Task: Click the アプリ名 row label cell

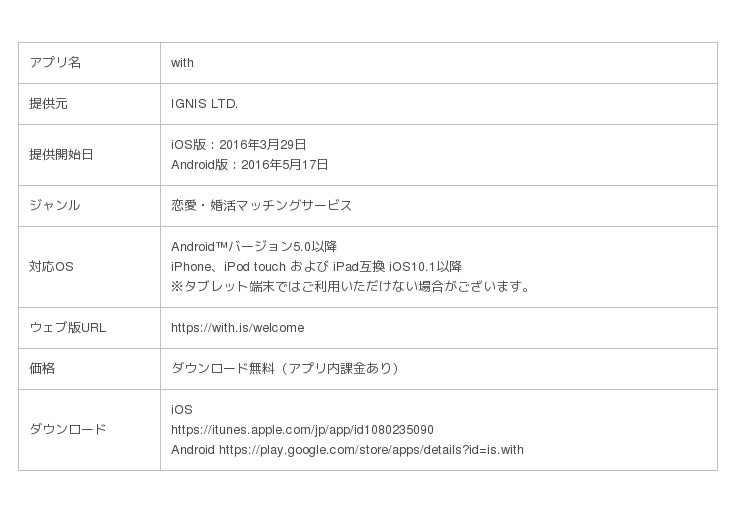Action: point(55,63)
